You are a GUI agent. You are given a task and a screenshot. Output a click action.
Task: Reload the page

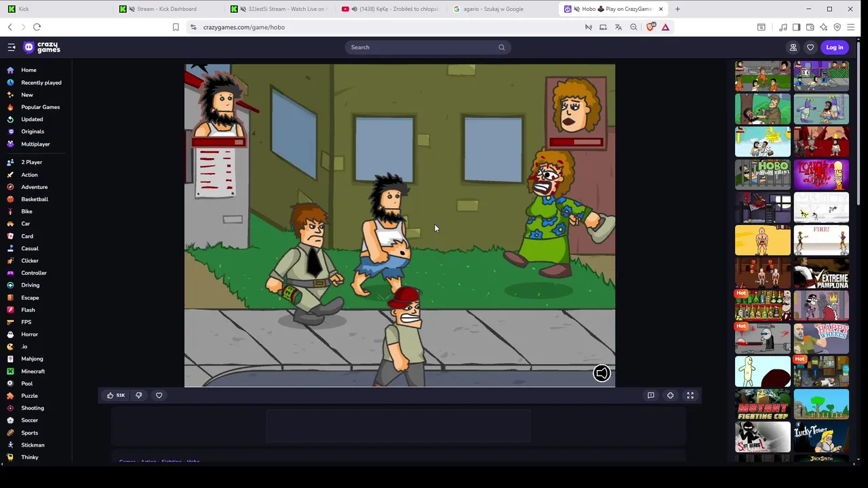click(x=37, y=27)
